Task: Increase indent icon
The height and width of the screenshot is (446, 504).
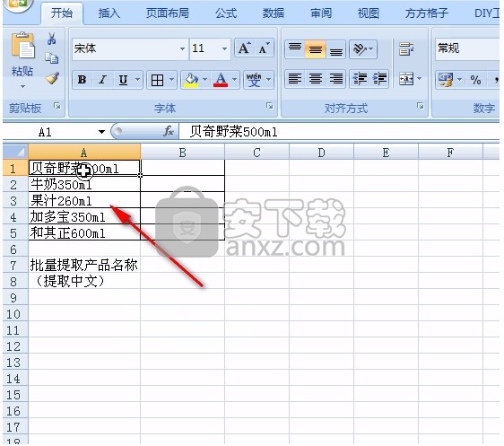Action: (379, 78)
